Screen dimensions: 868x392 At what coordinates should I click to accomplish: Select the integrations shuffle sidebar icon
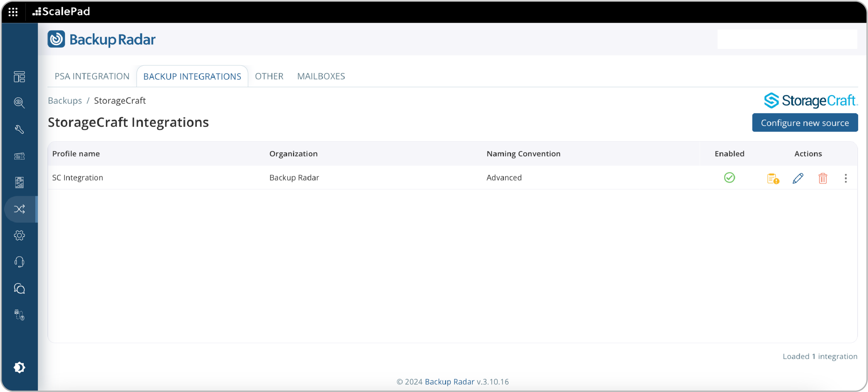[19, 209]
